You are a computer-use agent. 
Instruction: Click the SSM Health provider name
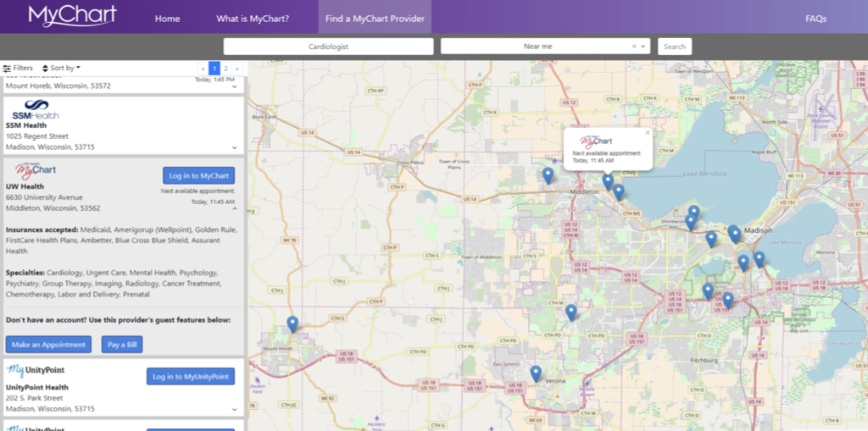26,125
